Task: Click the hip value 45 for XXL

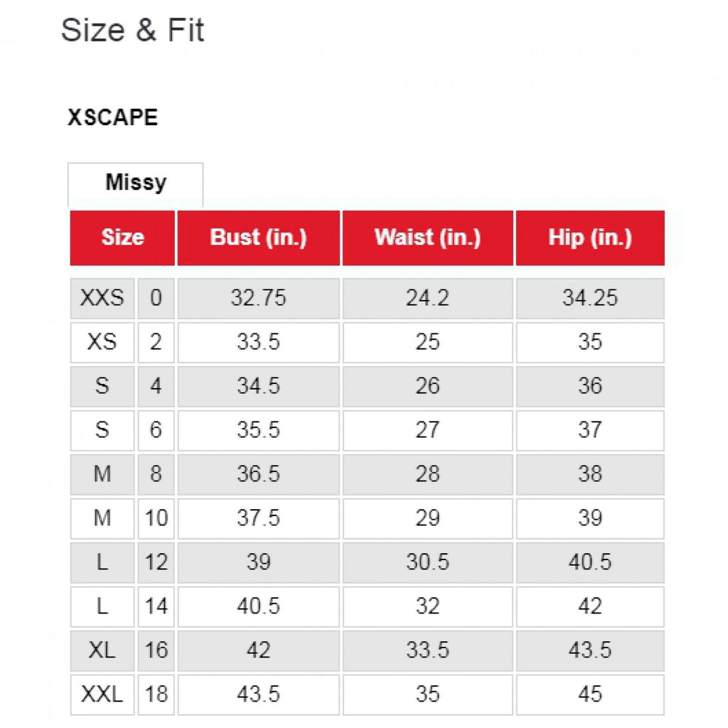Action: coord(590,694)
